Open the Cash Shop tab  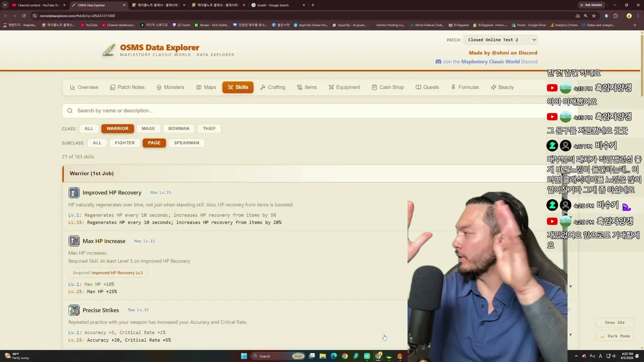click(387, 87)
